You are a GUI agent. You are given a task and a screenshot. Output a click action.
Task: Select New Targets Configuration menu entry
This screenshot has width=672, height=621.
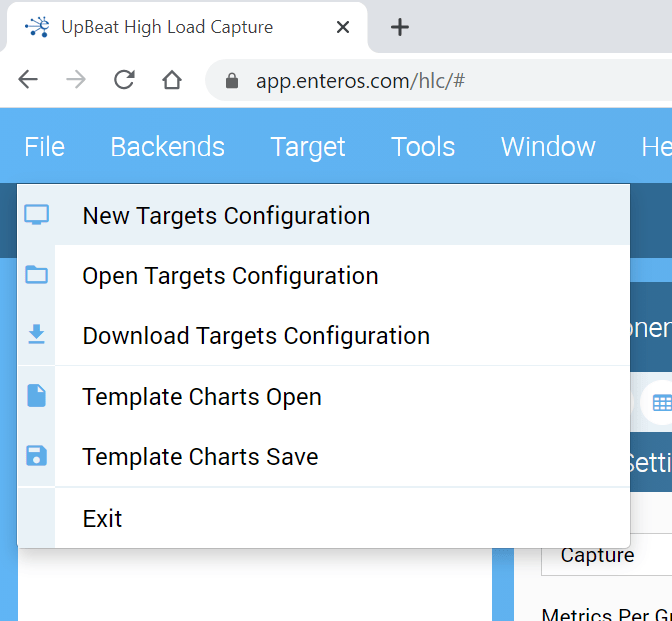(x=226, y=216)
